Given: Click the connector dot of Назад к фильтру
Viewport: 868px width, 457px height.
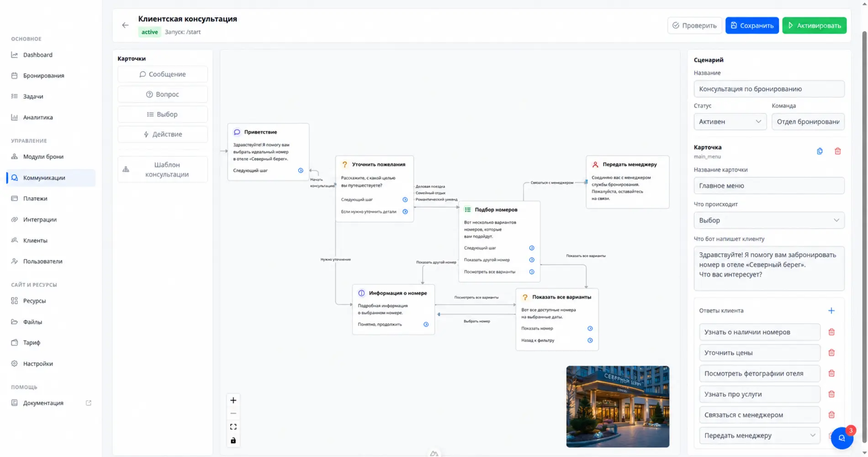Looking at the screenshot, I should tap(590, 340).
